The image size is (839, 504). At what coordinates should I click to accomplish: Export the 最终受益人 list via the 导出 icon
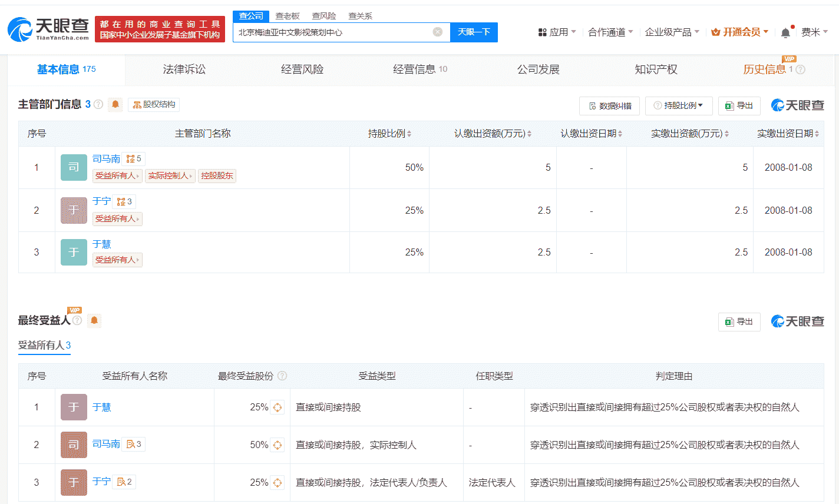[x=739, y=321]
